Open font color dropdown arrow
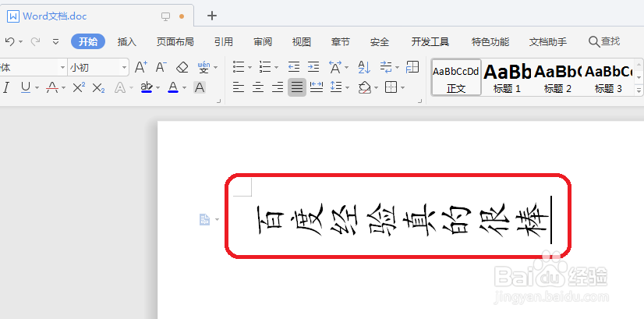The width and height of the screenshot is (644, 319). [x=185, y=87]
